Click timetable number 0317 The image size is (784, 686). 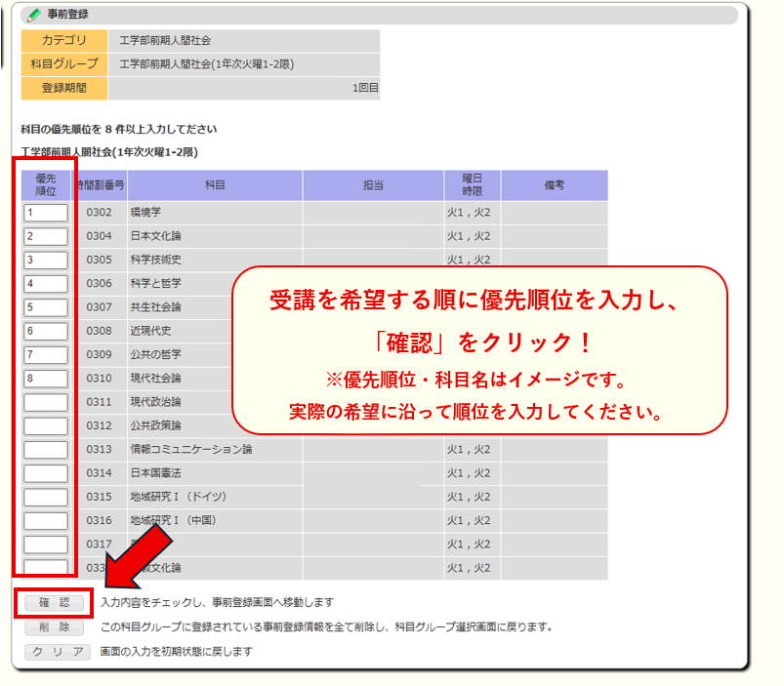click(x=99, y=545)
